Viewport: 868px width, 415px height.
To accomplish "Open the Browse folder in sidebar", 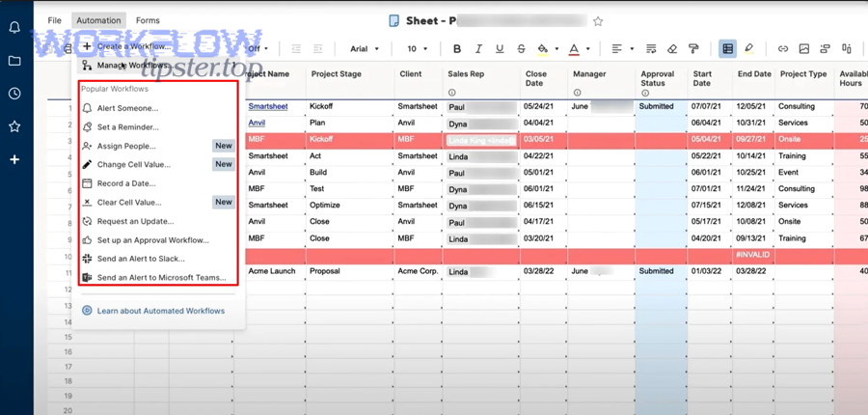I will click(x=14, y=61).
